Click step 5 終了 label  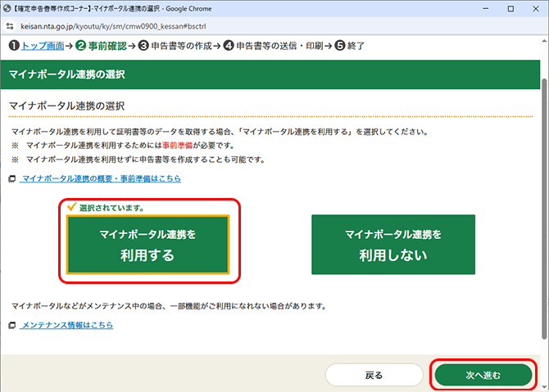[356, 46]
